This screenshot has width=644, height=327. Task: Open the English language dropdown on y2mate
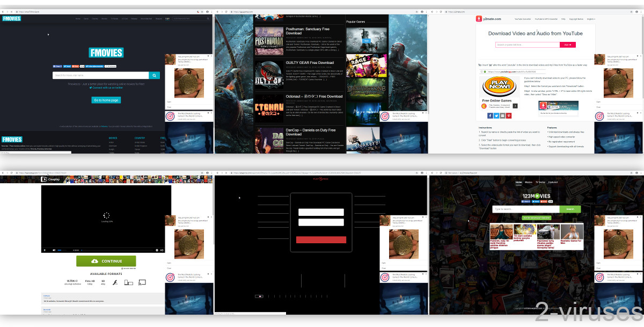590,19
